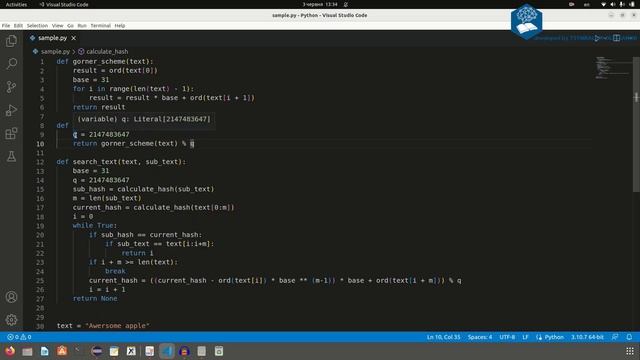Open the File menu
The height and width of the screenshot is (360, 640).
pos(6,25)
